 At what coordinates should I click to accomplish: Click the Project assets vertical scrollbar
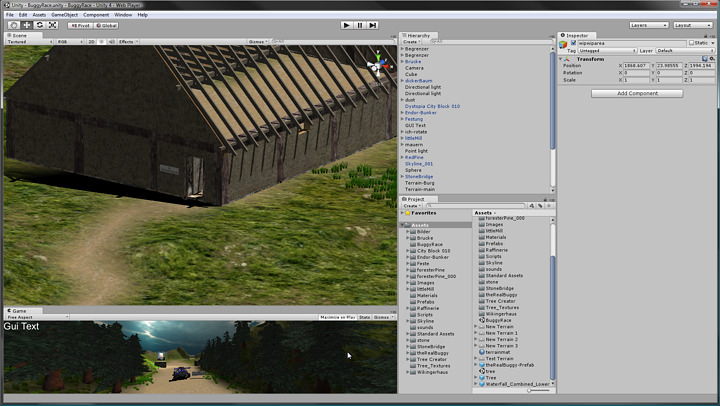coord(552,317)
